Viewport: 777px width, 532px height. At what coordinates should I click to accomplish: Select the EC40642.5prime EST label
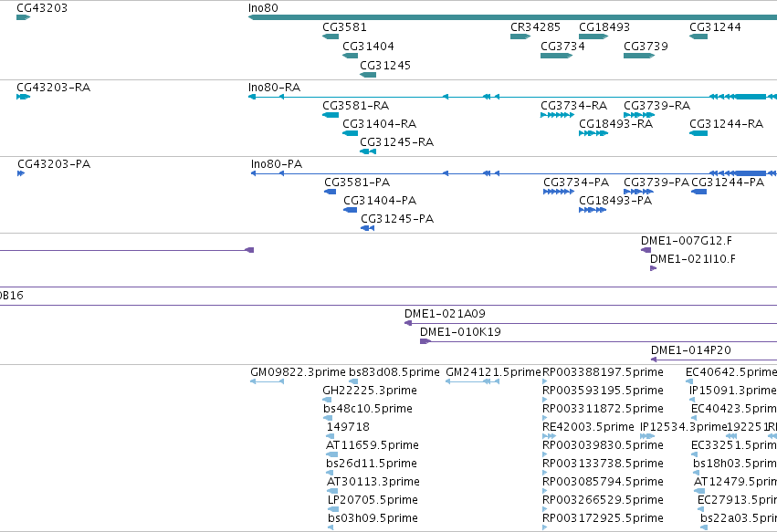click(731, 372)
